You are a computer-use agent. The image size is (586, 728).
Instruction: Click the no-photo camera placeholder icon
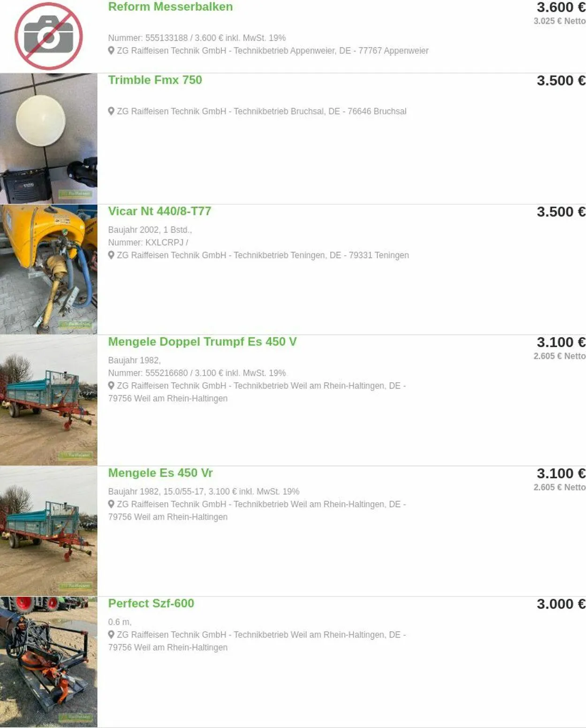(49, 36)
